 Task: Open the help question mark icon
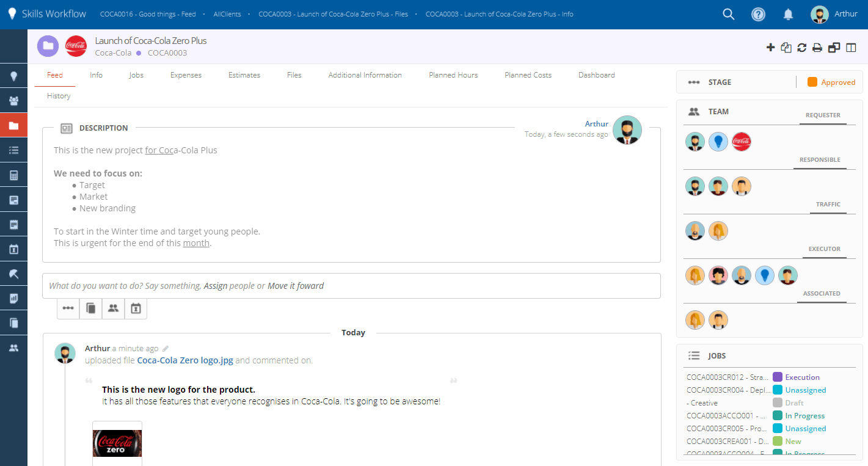pos(758,14)
